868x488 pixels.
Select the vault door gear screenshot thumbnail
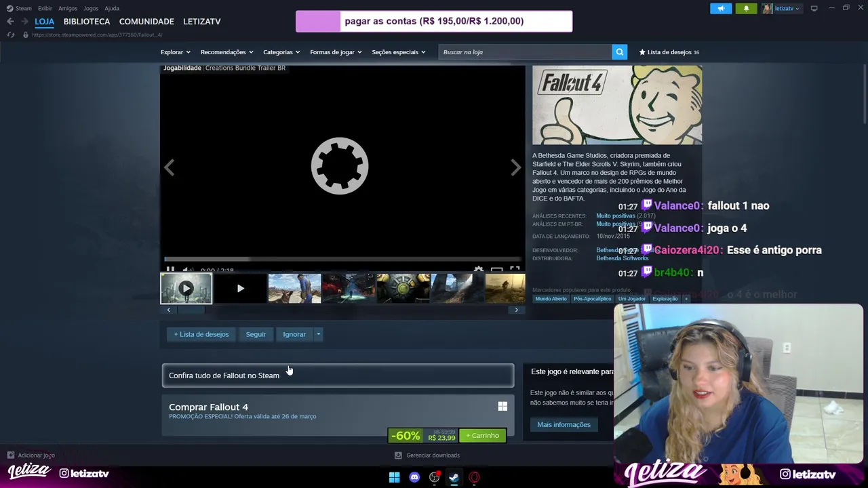coord(403,288)
